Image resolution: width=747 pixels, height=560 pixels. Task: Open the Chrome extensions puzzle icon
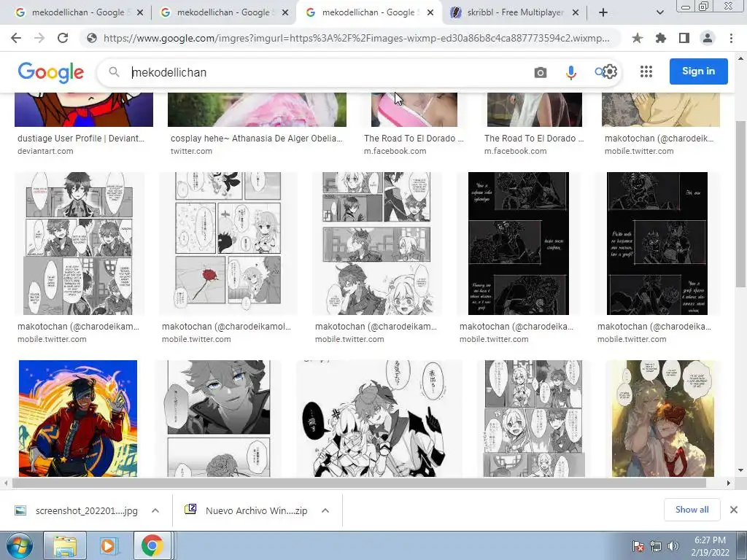(661, 38)
